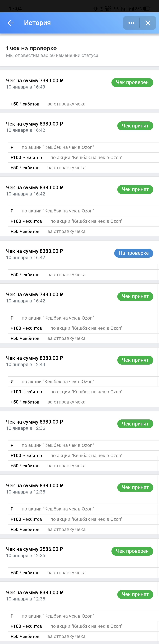Open the three-dots options menu

click(x=131, y=23)
